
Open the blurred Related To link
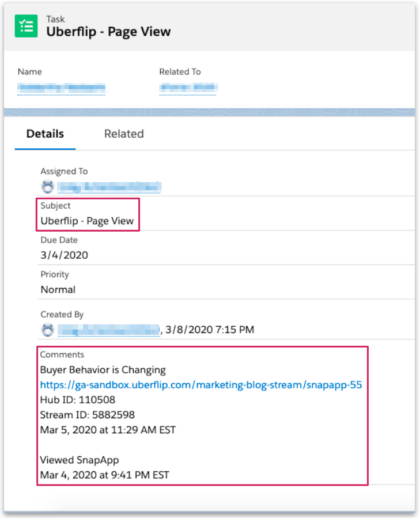click(x=188, y=88)
